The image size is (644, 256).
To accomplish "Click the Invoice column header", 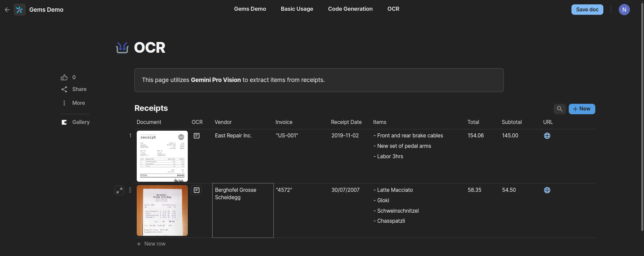I will coord(284,122).
